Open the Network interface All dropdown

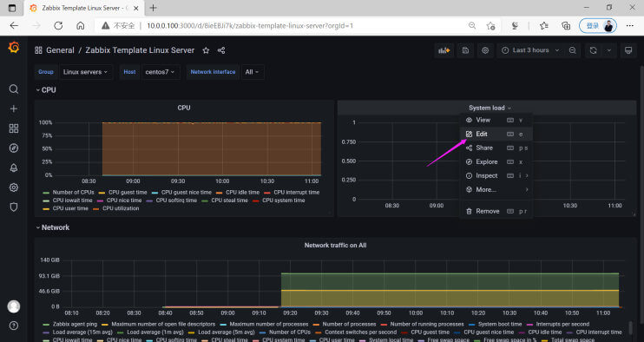click(x=253, y=72)
